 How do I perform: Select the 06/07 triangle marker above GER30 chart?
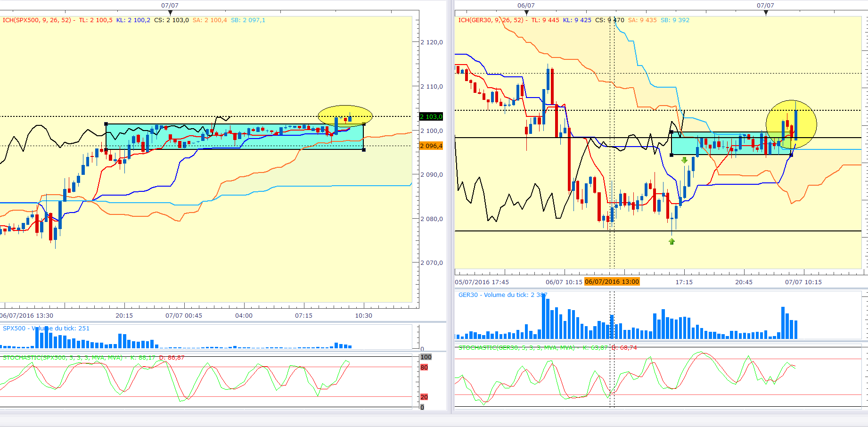[x=526, y=13]
